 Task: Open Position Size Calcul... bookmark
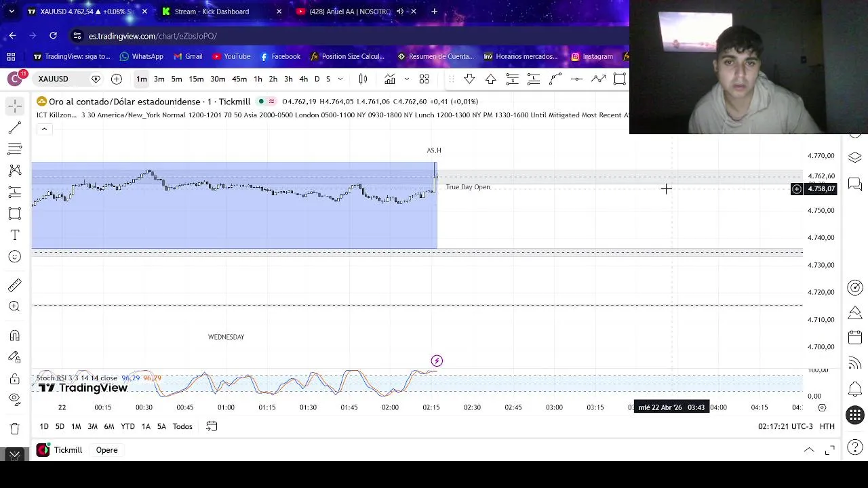(x=347, y=56)
